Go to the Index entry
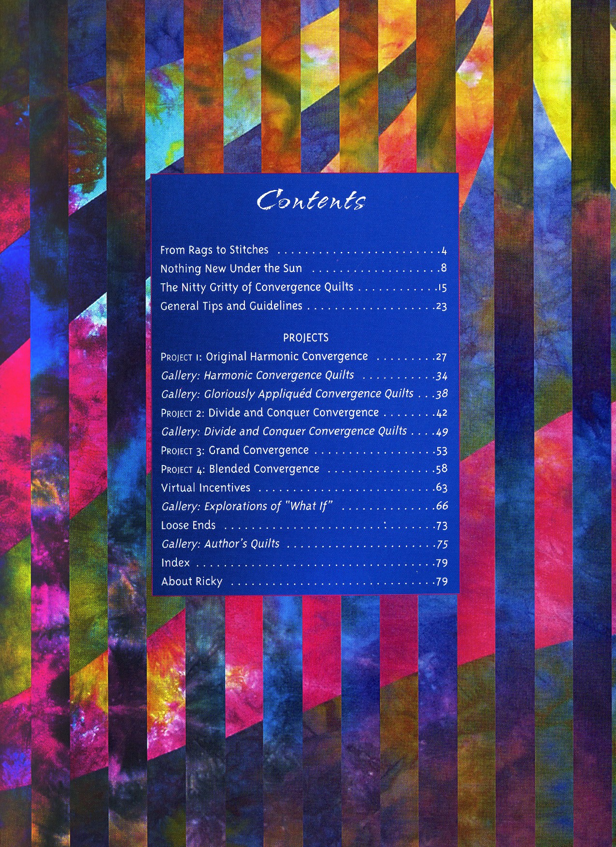Image resolution: width=616 pixels, height=847 pixels. [x=175, y=563]
